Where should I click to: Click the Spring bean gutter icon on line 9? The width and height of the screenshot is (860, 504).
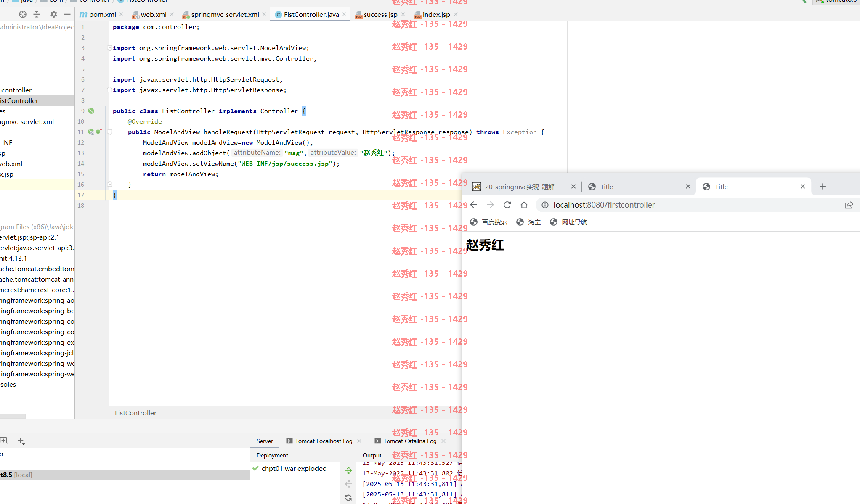tap(91, 111)
